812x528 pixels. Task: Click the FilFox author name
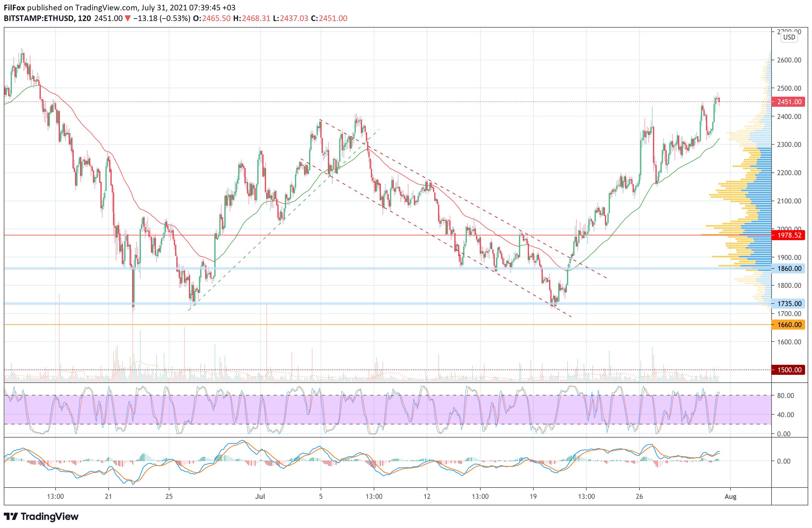point(14,8)
